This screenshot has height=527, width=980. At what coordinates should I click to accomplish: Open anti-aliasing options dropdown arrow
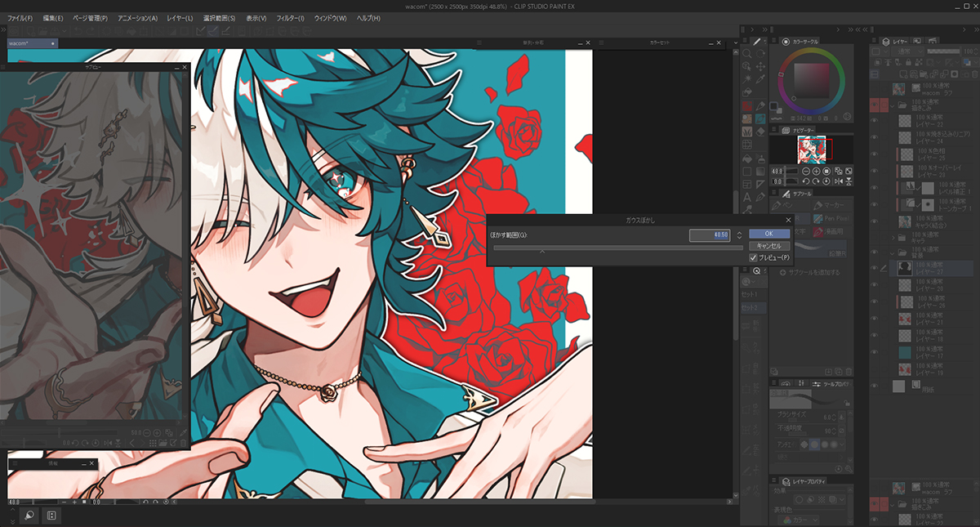pyautogui.click(x=843, y=444)
